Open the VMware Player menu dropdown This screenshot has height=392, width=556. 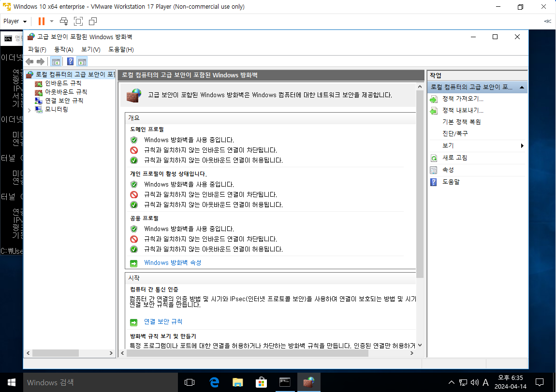(15, 21)
